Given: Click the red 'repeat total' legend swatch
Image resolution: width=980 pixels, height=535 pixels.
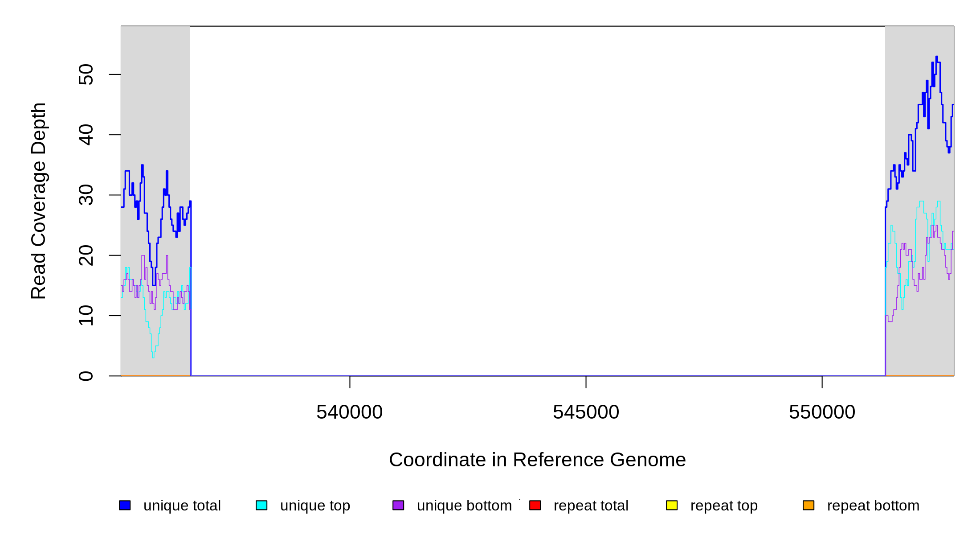Looking at the screenshot, I should pyautogui.click(x=535, y=505).
